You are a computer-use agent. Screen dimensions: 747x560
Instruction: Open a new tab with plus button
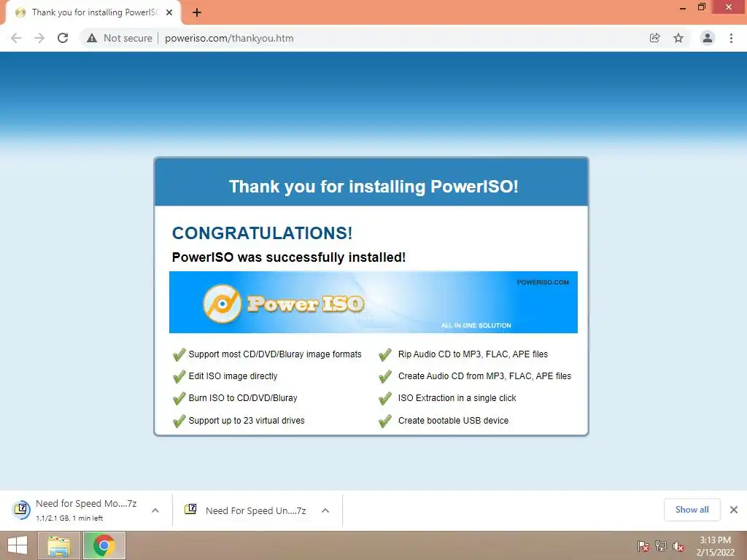(x=197, y=13)
